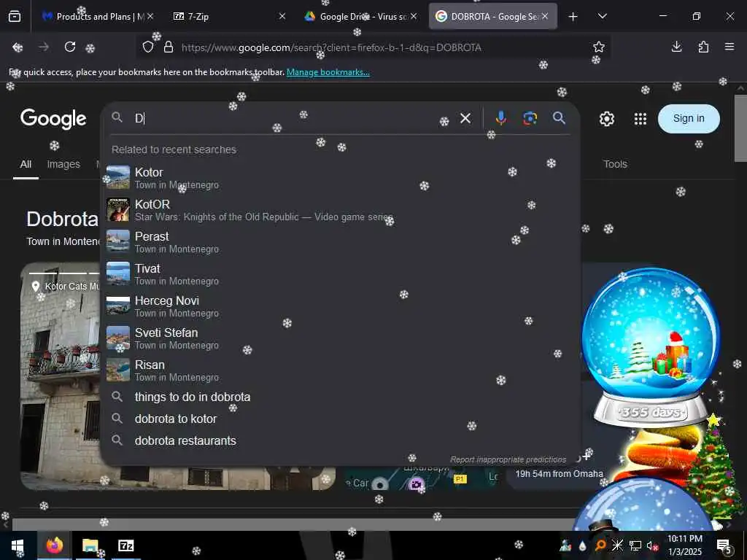Choose 'things to do in dobrota' suggestion
Screen dimensions: 747x560
tap(340, 397)
